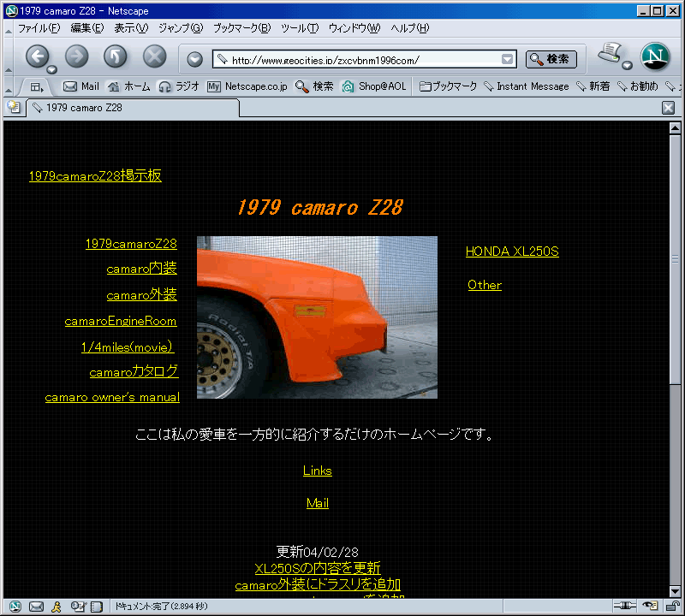
Task: Click 検索 in the personal toolbar
Action: tap(314, 86)
